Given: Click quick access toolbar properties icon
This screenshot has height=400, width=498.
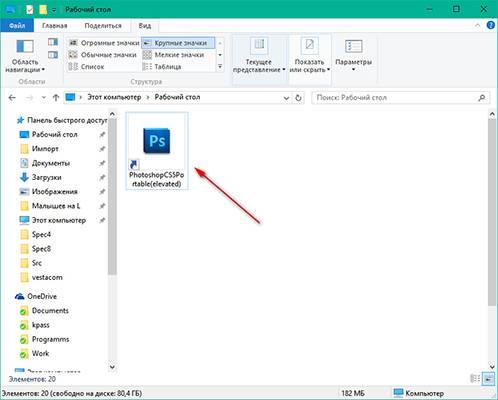Looking at the screenshot, I should pos(30,10).
